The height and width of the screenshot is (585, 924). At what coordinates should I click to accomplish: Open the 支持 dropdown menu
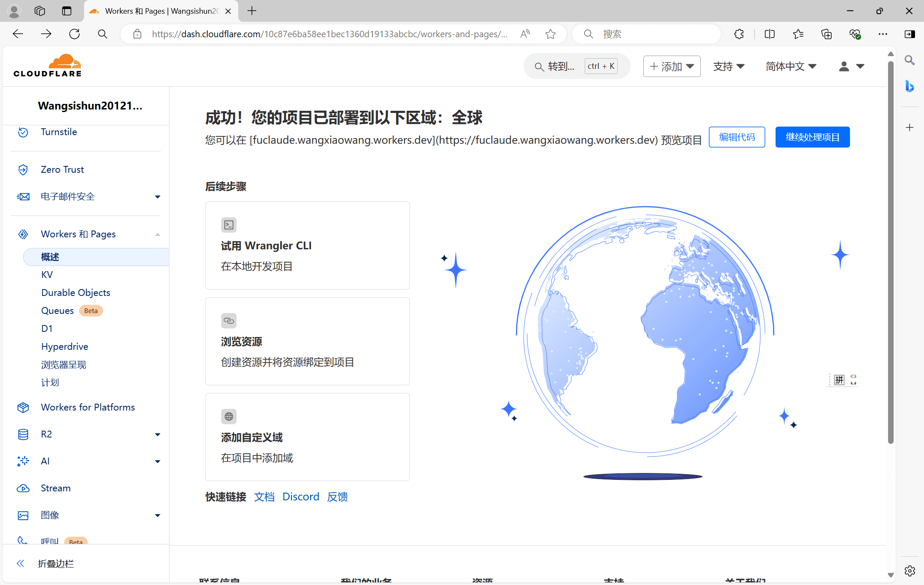(729, 66)
